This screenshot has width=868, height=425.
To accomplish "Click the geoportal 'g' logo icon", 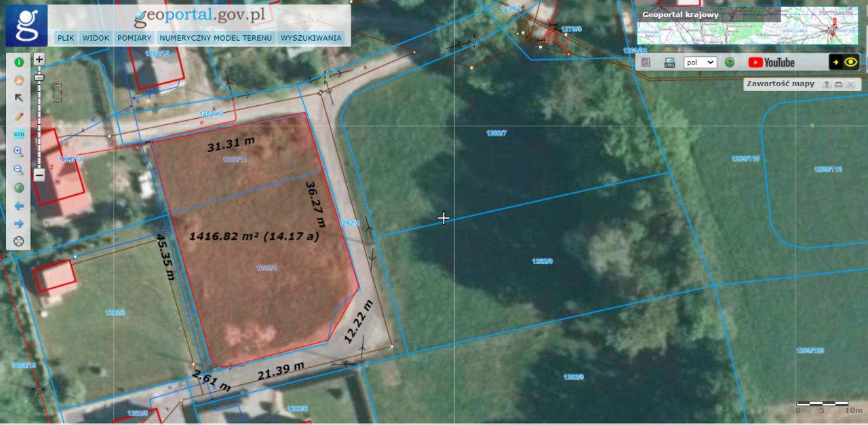I will point(26,25).
